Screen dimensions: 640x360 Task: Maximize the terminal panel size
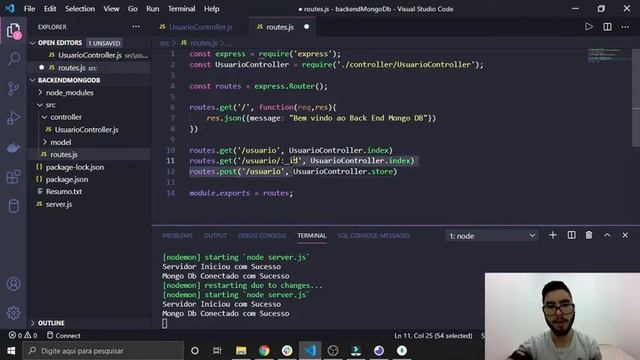tap(607, 235)
